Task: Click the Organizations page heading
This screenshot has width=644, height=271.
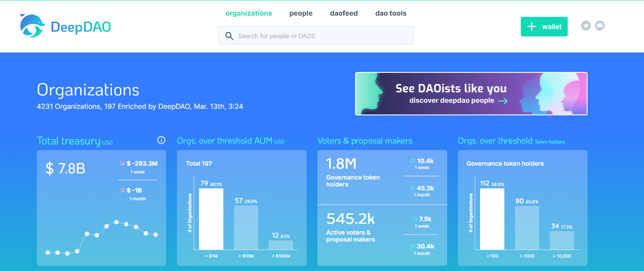Action: click(x=88, y=90)
